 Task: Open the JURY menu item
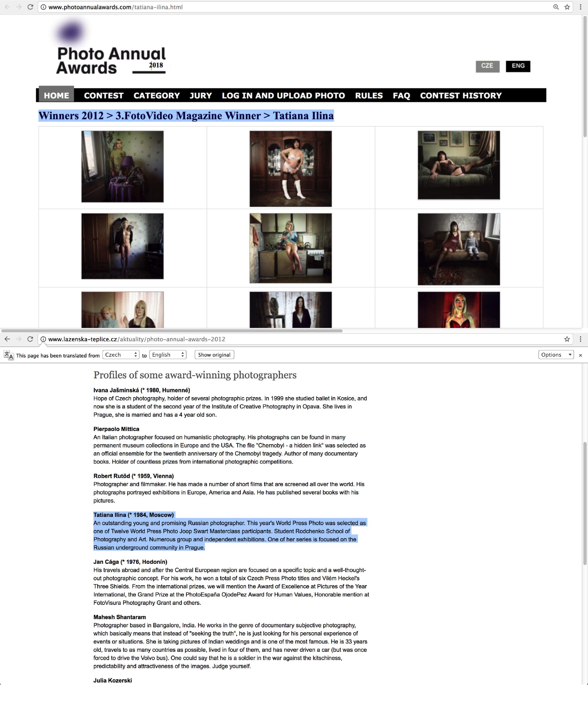pos(200,96)
